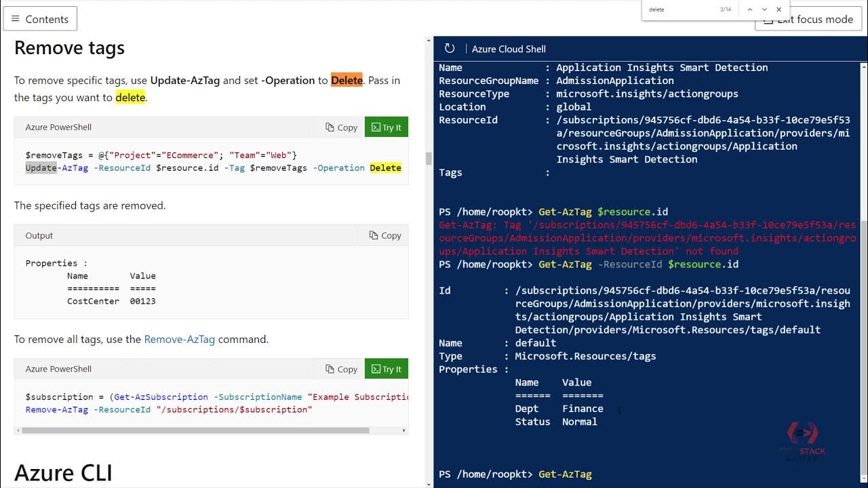The width and height of the screenshot is (868, 488).
Task: Open the Remove-AzTag command link
Action: (179, 340)
